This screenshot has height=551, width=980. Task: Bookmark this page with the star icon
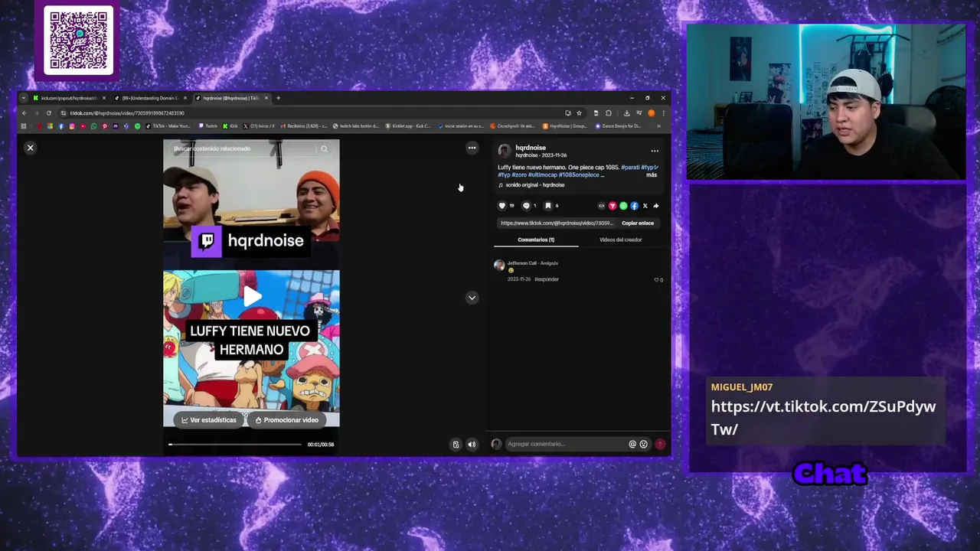[x=579, y=113]
